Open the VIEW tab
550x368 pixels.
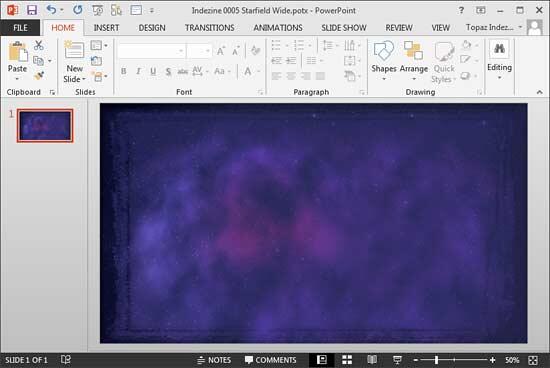441,28
